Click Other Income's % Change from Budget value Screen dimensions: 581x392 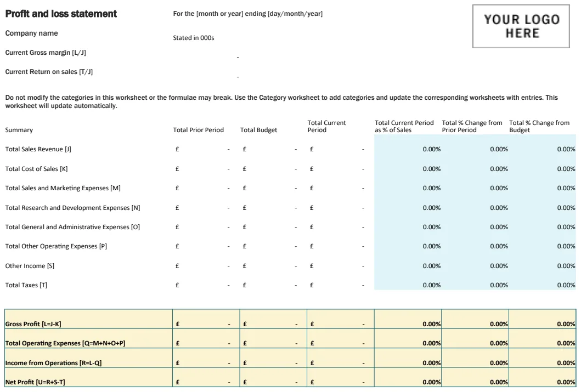pyautogui.click(x=566, y=266)
